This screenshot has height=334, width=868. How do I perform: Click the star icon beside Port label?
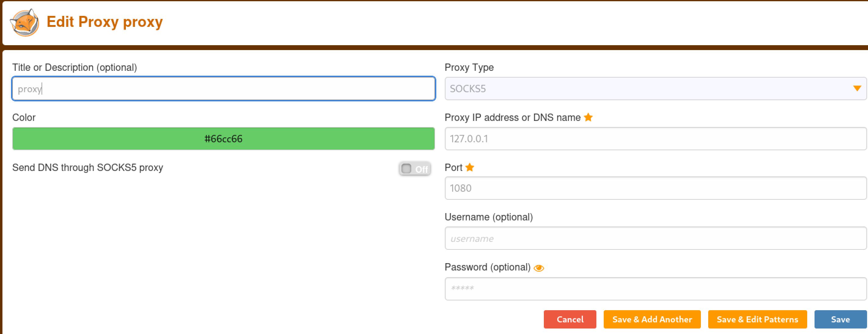tap(469, 167)
